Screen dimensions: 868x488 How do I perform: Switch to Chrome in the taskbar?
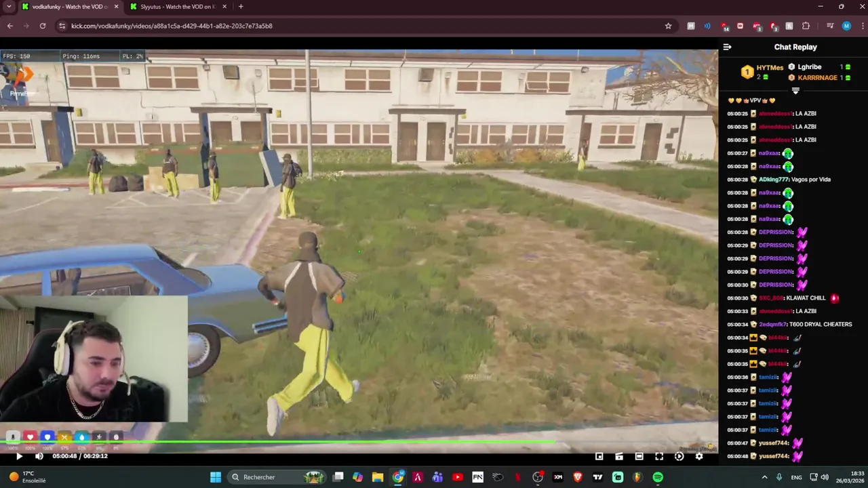coord(398,477)
